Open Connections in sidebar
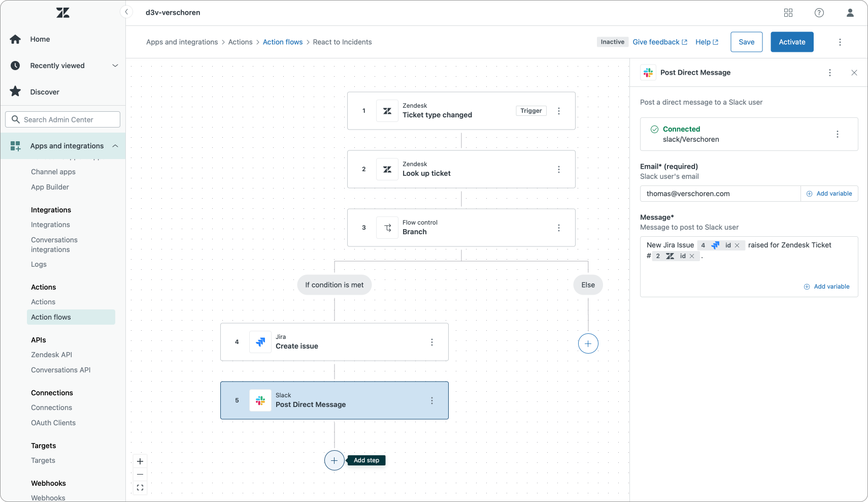 (51, 407)
